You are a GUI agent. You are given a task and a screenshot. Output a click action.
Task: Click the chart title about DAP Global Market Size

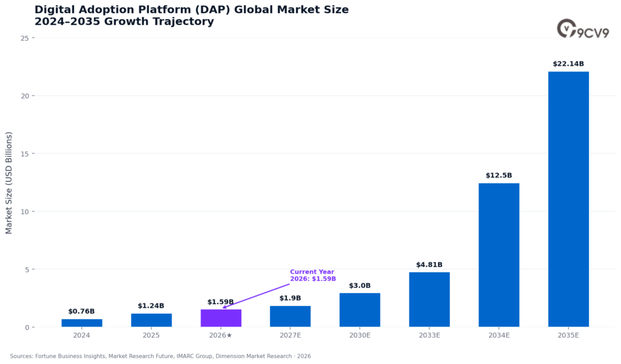(192, 15)
